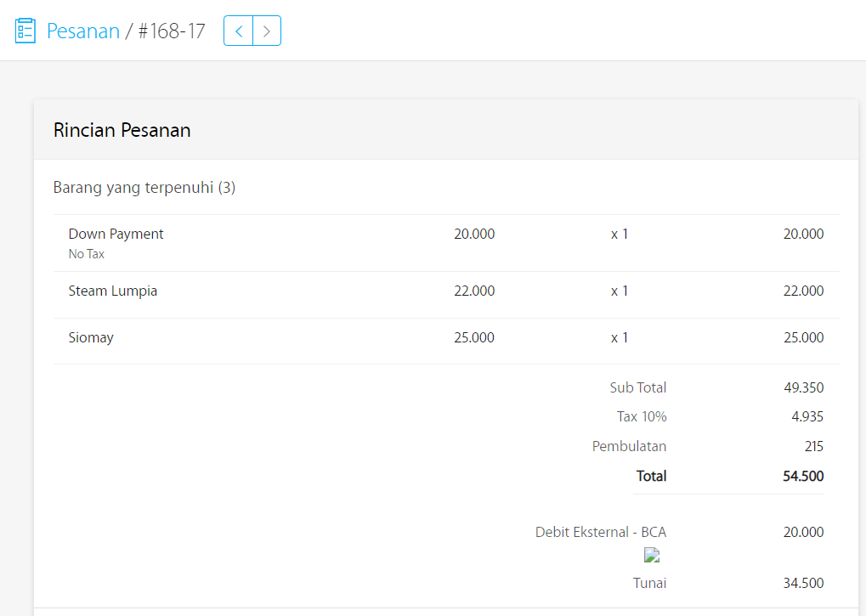Click the orders clipboard icon
866x616 pixels.
(x=25, y=31)
